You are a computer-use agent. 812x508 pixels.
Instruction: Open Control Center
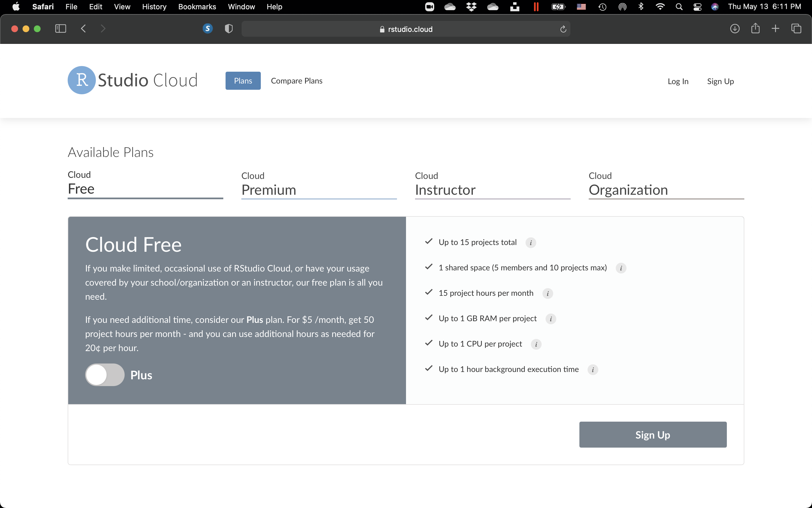pyautogui.click(x=698, y=7)
